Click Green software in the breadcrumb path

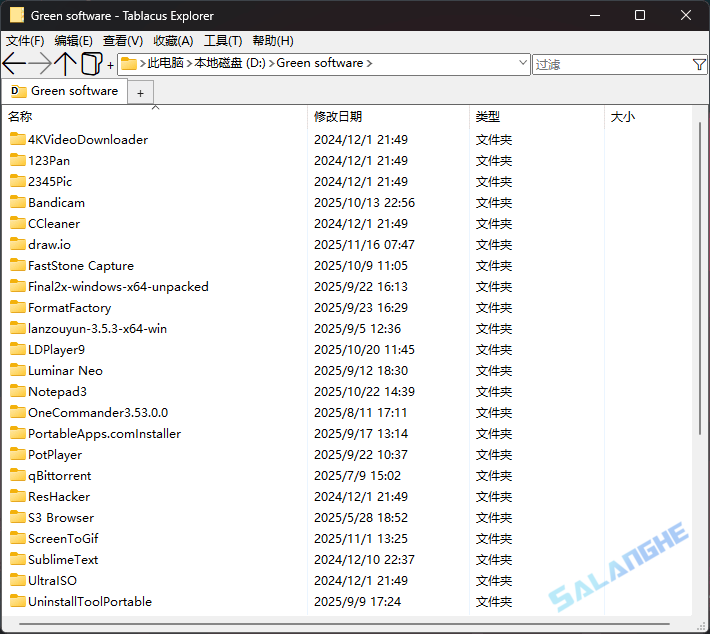point(320,63)
